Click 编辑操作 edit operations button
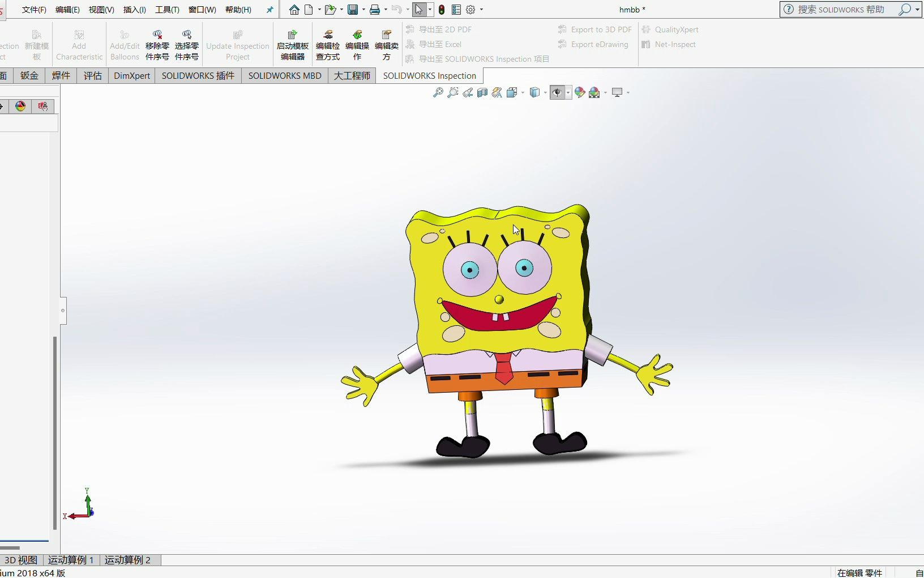Image resolution: width=924 pixels, height=578 pixels. (357, 45)
